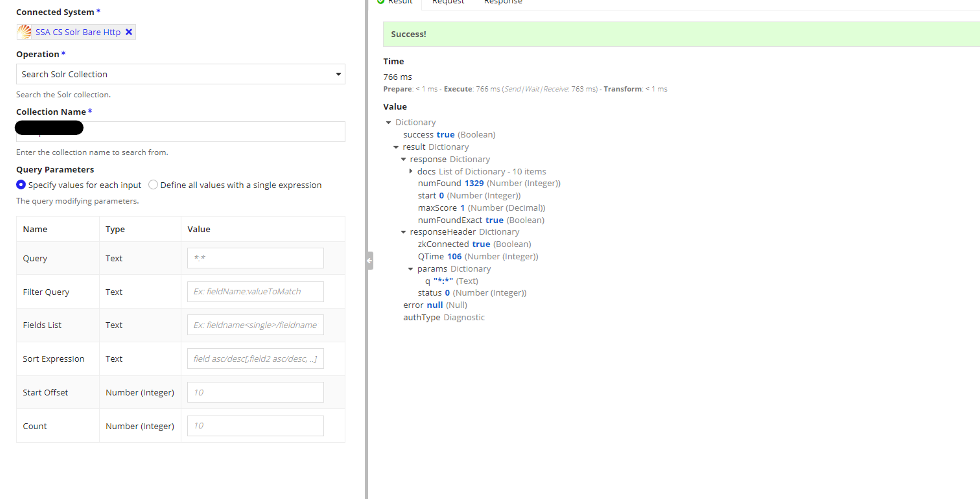The image size is (980, 499).
Task: Click the 766 ms time value
Action: 397,77
